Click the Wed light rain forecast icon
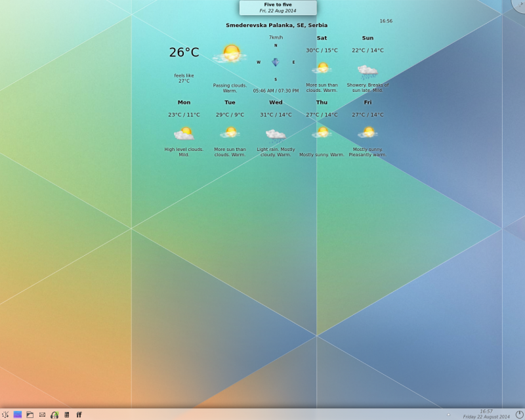Screen dimensions: 525x420 (x=276, y=136)
